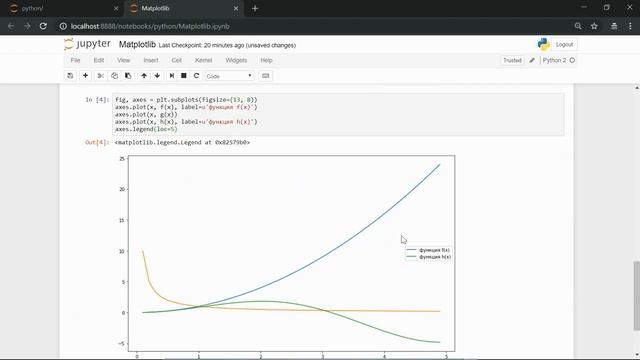The width and height of the screenshot is (640, 360).
Task: Close the python/ browser tab
Action: click(116, 8)
